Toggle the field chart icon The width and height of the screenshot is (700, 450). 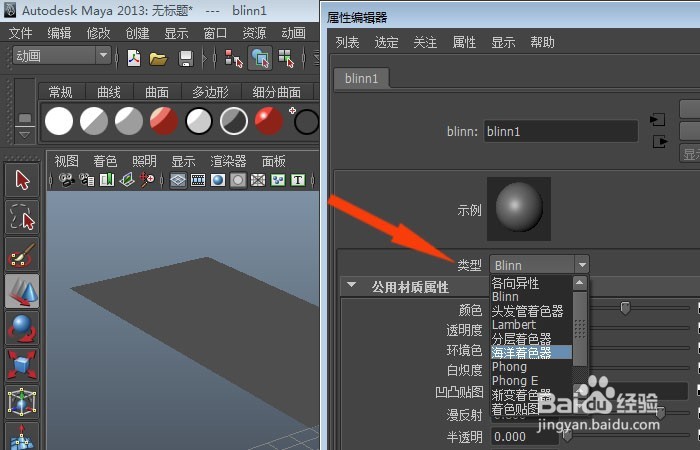(258, 180)
